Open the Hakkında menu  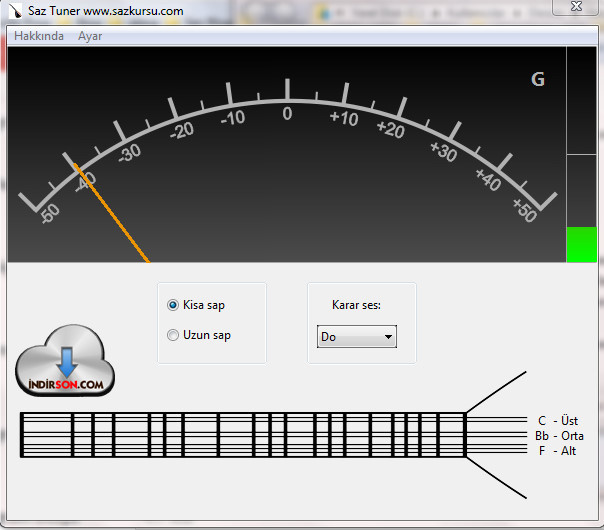click(39, 36)
